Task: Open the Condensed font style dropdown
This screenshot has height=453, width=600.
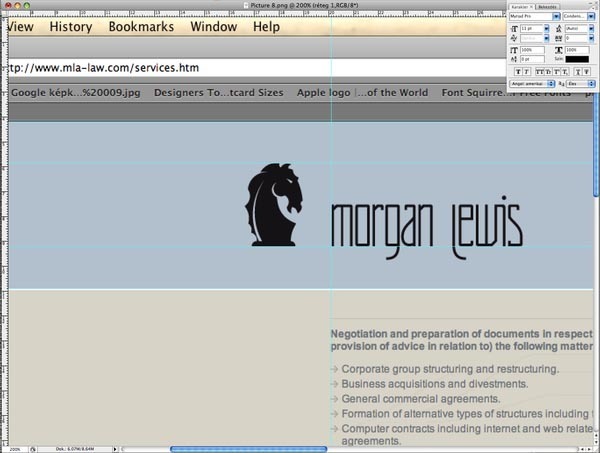Action: [591, 16]
